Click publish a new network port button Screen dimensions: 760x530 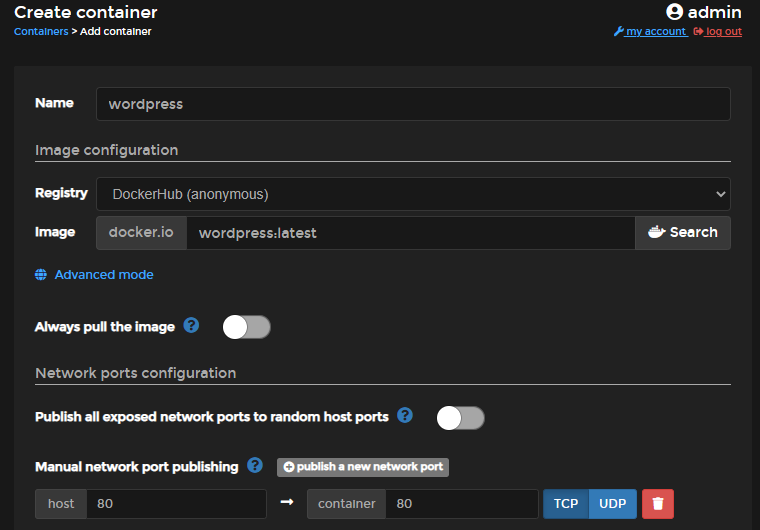pyautogui.click(x=363, y=467)
